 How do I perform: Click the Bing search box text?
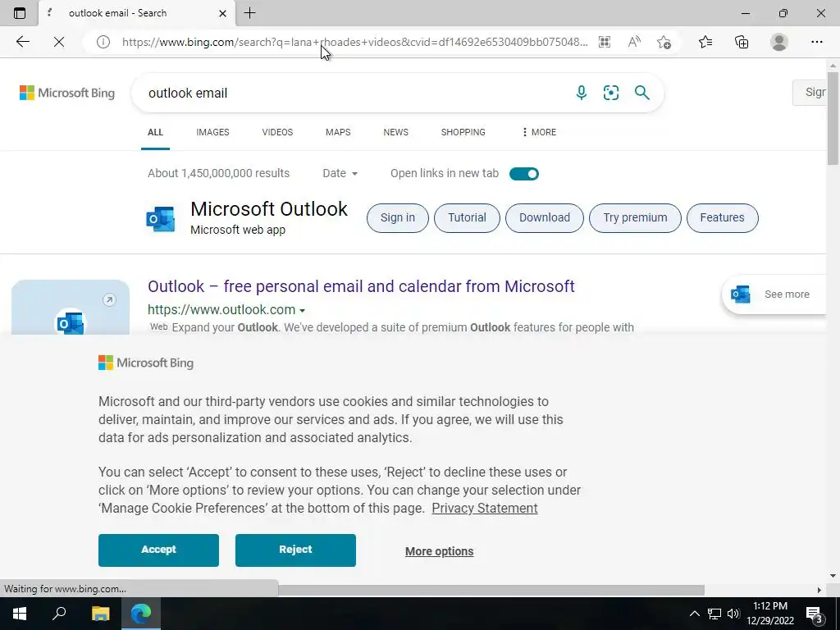point(188,94)
